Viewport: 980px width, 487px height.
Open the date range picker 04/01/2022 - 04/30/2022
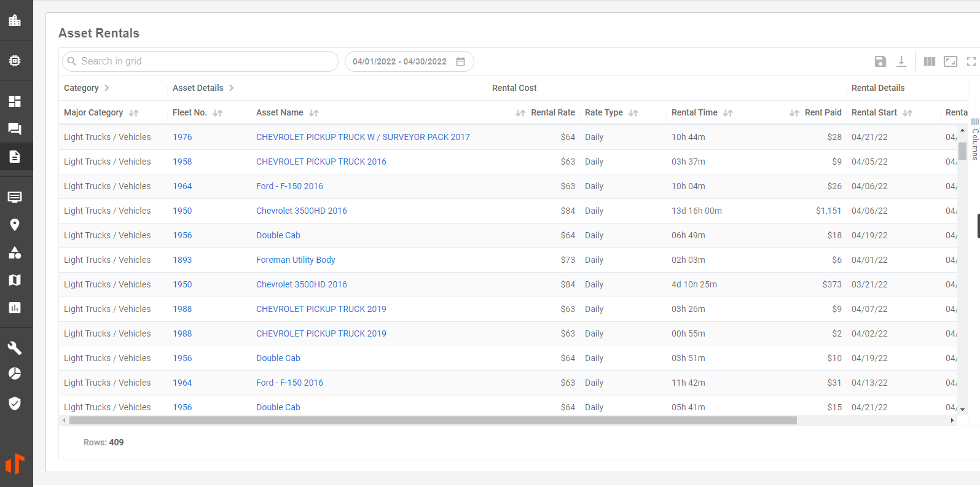pyautogui.click(x=409, y=61)
